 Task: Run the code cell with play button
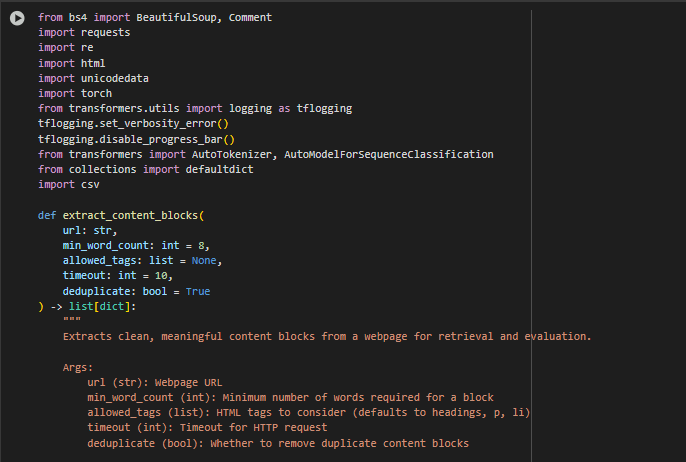17,18
